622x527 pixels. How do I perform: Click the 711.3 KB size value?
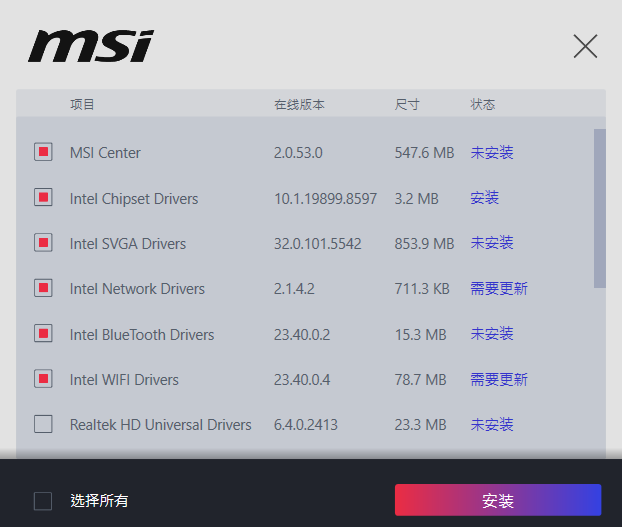pos(422,289)
